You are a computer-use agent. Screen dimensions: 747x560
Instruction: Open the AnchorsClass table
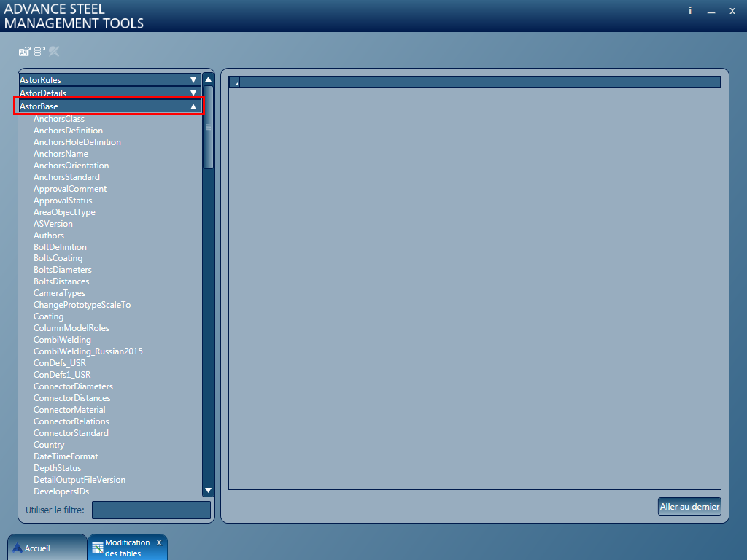(58, 119)
